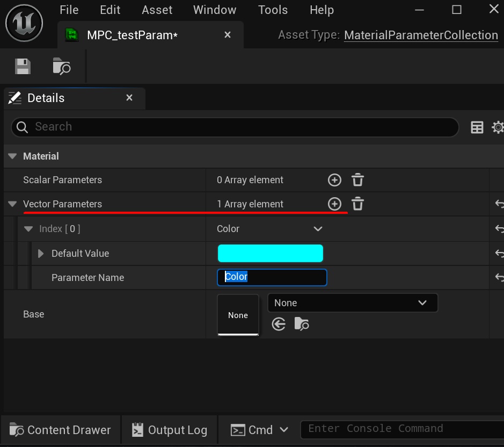Open the Tools menu
This screenshot has height=447, width=504.
[x=273, y=10]
